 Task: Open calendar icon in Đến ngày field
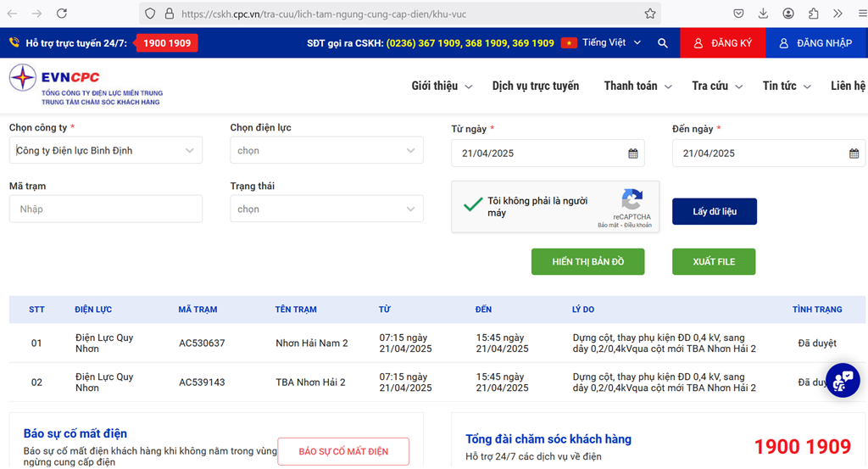(x=854, y=154)
